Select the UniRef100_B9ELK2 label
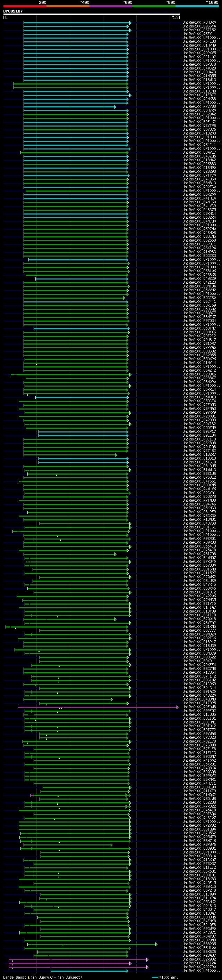 199,122
